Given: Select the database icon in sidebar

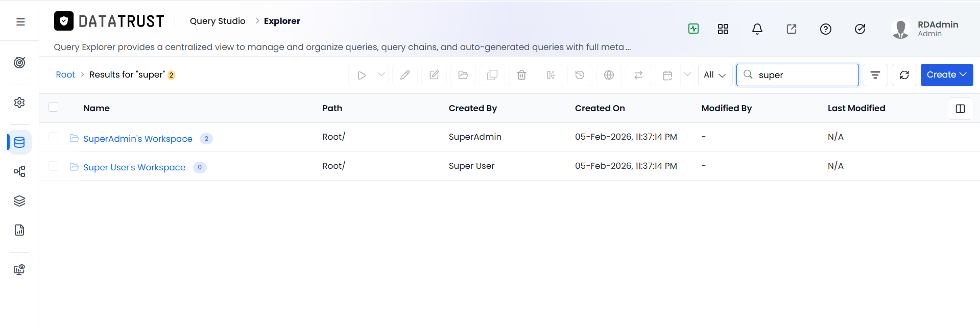Looking at the screenshot, I should (19, 142).
